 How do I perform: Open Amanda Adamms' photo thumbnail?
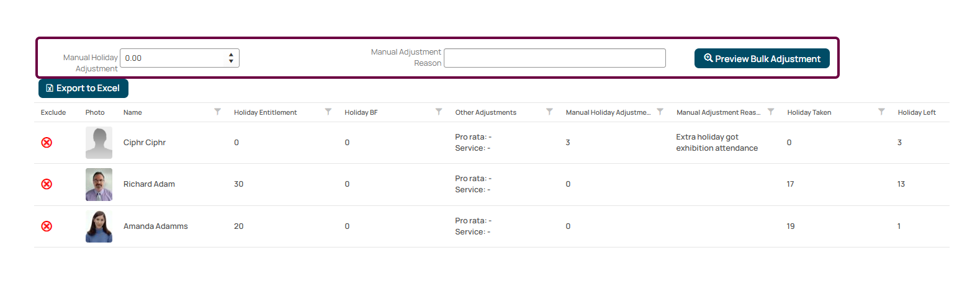99,226
